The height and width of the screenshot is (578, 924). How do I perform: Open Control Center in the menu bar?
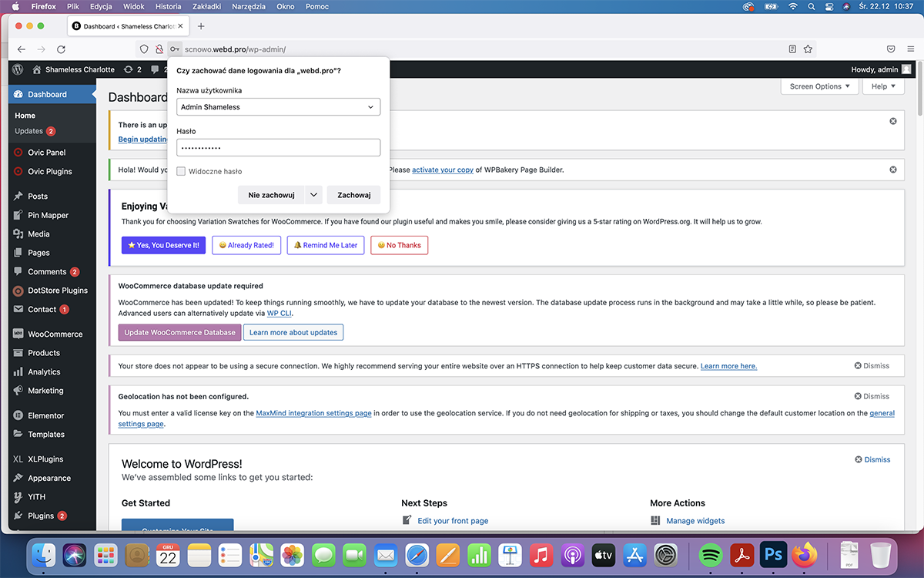(829, 6)
